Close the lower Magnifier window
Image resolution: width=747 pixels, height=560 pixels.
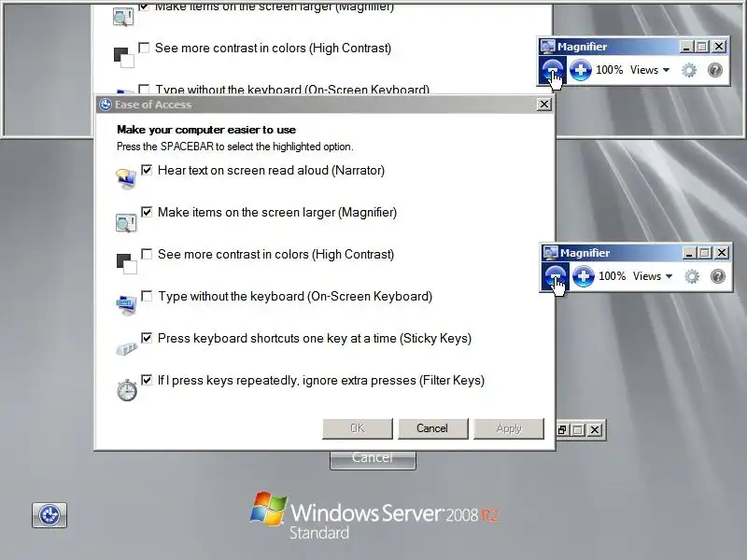[x=722, y=252]
